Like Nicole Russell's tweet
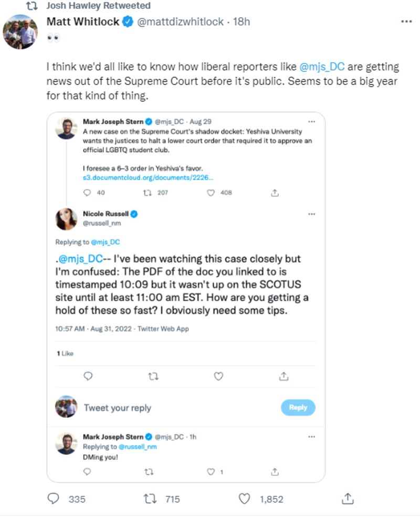Screen dimensions: 420x517 coord(218,376)
